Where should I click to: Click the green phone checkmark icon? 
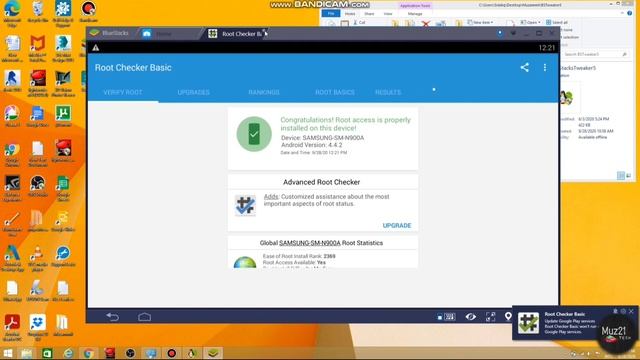pyautogui.click(x=254, y=134)
